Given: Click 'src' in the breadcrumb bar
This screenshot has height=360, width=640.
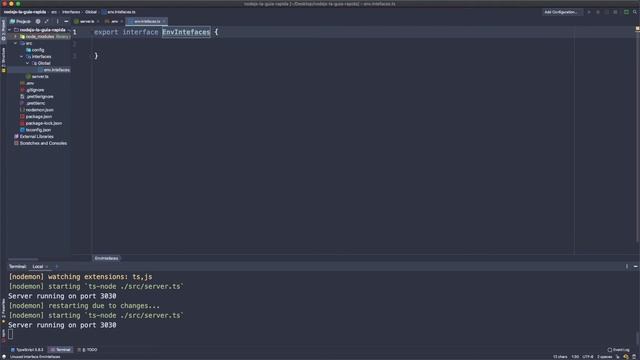Looking at the screenshot, I should [x=54, y=12].
